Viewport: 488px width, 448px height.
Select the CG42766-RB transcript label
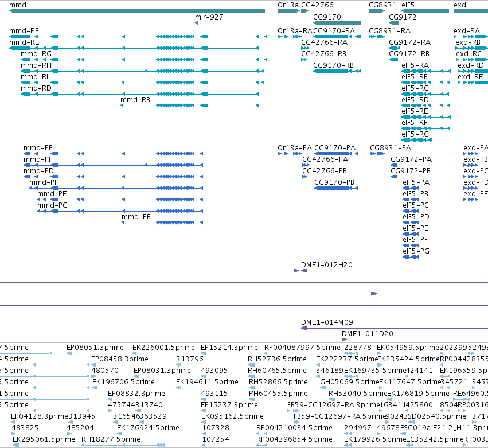coord(323,54)
